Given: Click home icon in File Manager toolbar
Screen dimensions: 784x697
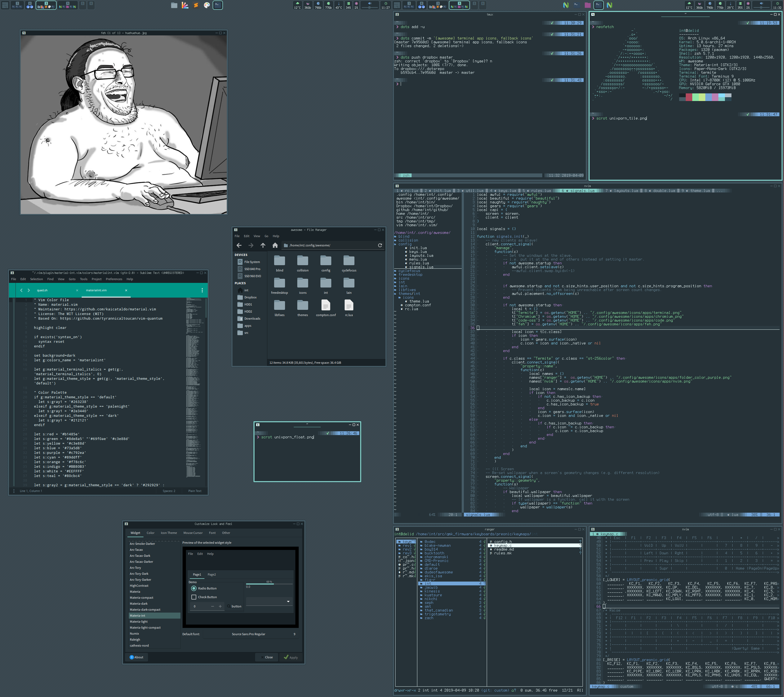Looking at the screenshot, I should point(275,245).
